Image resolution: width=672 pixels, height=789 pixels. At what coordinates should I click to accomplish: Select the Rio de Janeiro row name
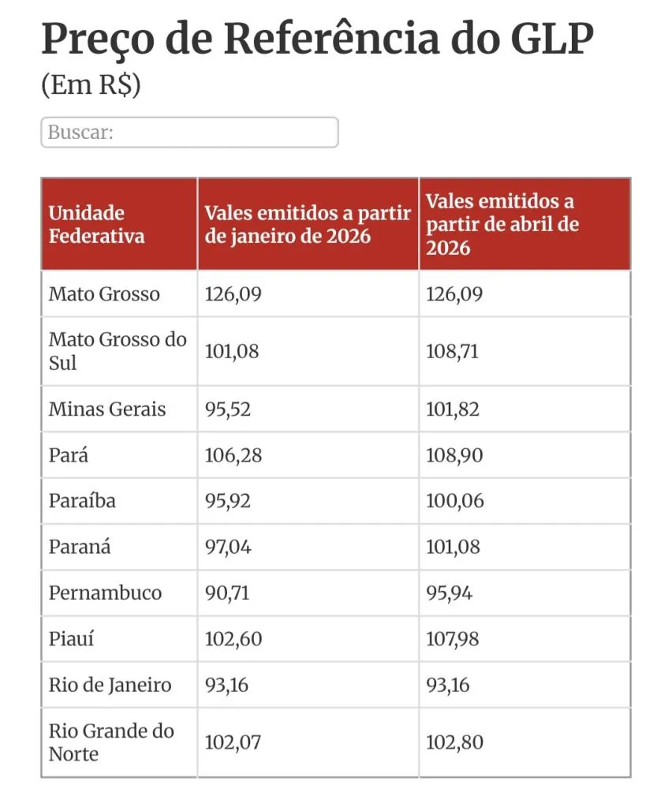tap(110, 684)
